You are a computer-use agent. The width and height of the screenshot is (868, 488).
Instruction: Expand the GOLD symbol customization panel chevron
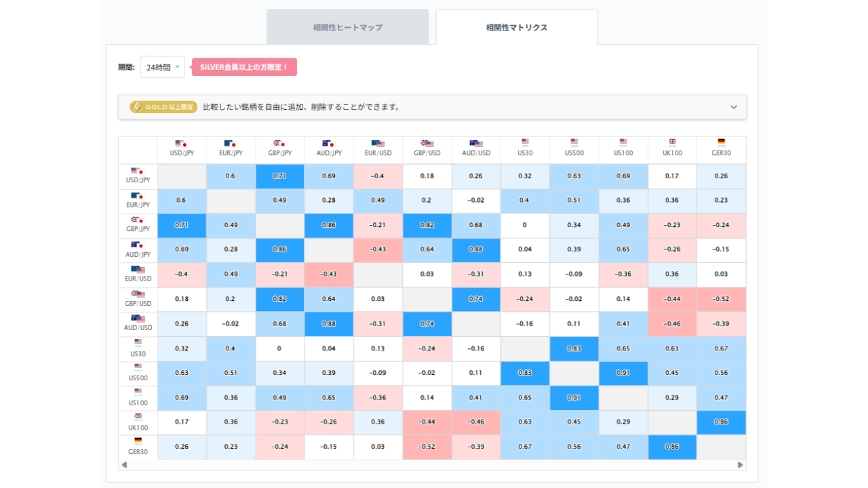[x=733, y=107]
